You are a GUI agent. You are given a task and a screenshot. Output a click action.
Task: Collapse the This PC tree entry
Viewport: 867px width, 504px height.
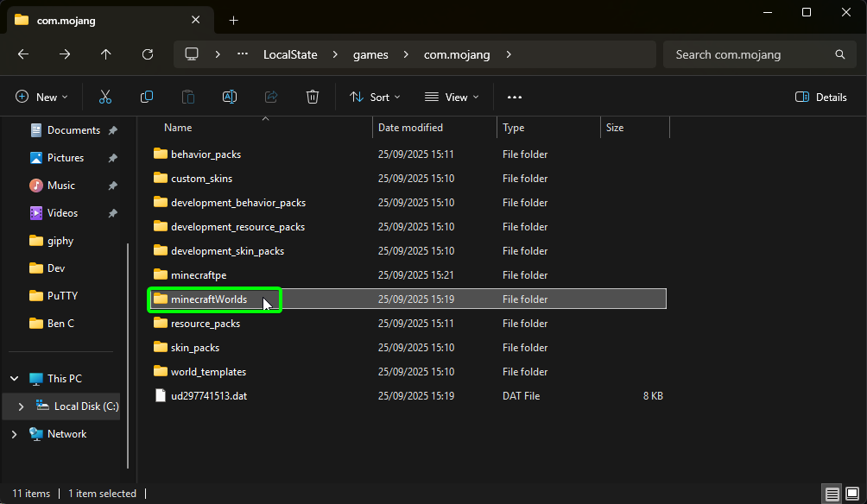click(13, 378)
